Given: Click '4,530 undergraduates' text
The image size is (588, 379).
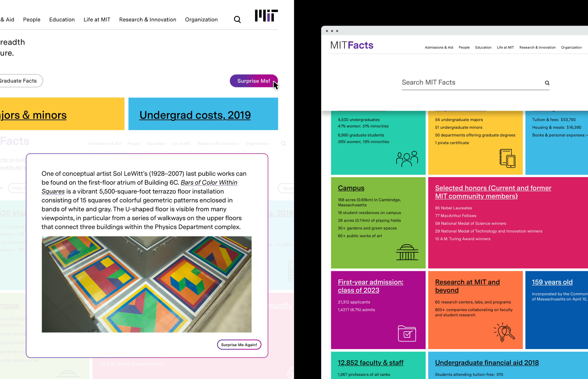Looking at the screenshot, I should (359, 120).
